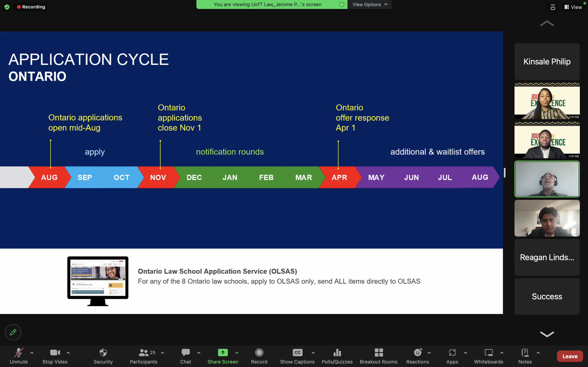588x367 pixels.
Task: Toggle Show Captions on
Action: click(x=297, y=356)
